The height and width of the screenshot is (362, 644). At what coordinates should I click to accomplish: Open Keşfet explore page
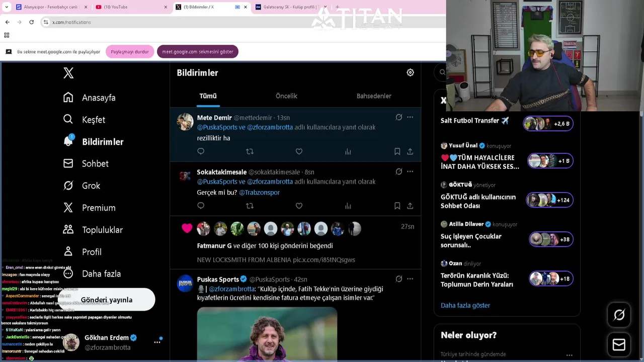84,120
